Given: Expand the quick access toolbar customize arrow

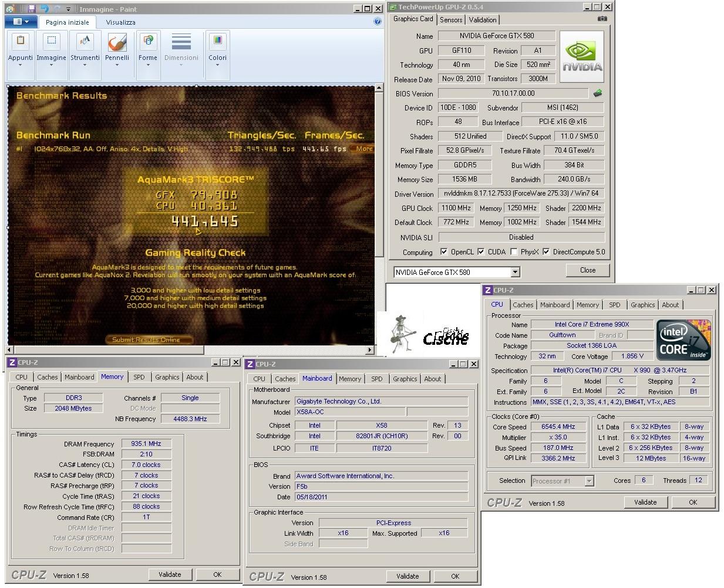Looking at the screenshot, I should point(68,9).
